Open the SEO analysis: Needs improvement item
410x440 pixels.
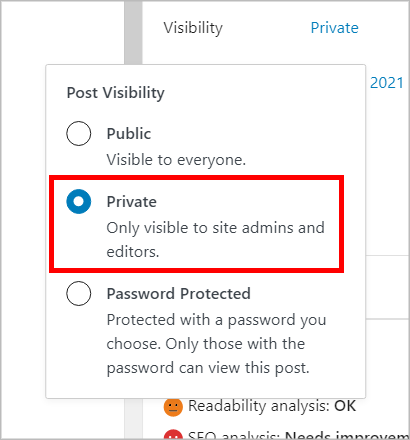(x=287, y=435)
